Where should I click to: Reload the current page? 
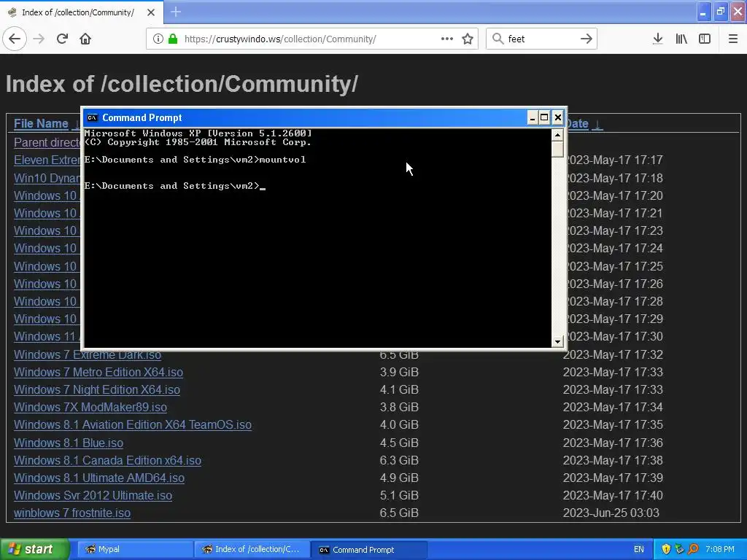pyautogui.click(x=62, y=39)
